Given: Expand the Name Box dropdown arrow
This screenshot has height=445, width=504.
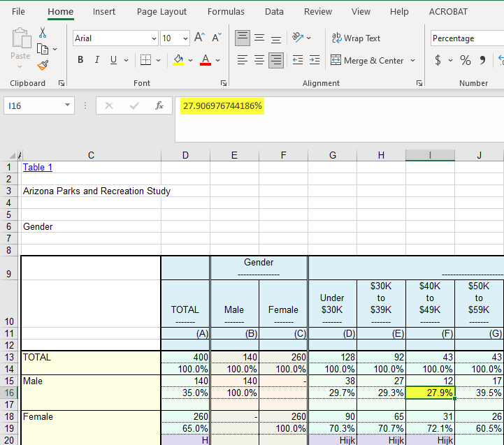Looking at the screenshot, I should point(68,105).
